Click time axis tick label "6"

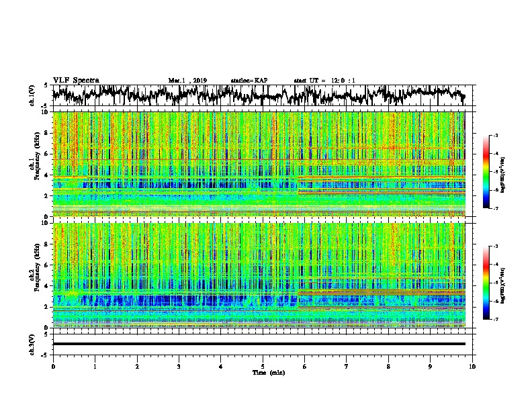click(305, 367)
